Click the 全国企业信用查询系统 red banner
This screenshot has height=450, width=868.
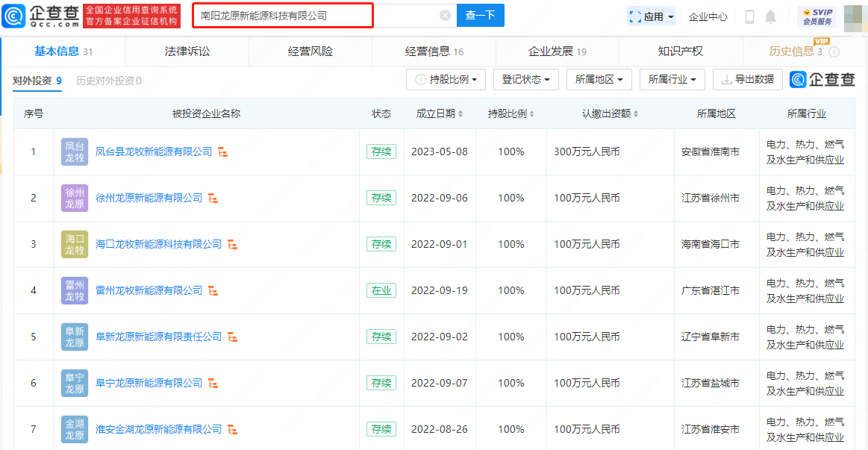[x=132, y=16]
